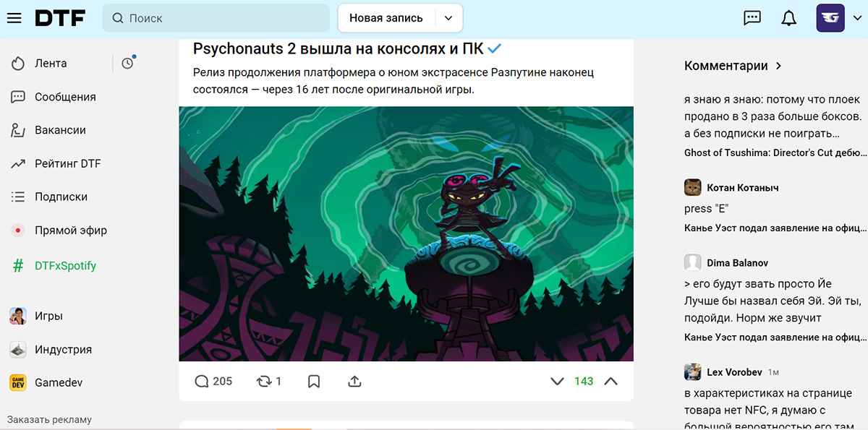This screenshot has height=430, width=868.
Task: Expand Комментарии section with chevron
Action: click(x=779, y=66)
